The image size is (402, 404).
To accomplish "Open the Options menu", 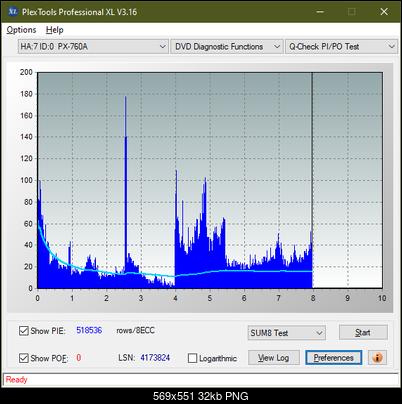I will point(21,30).
